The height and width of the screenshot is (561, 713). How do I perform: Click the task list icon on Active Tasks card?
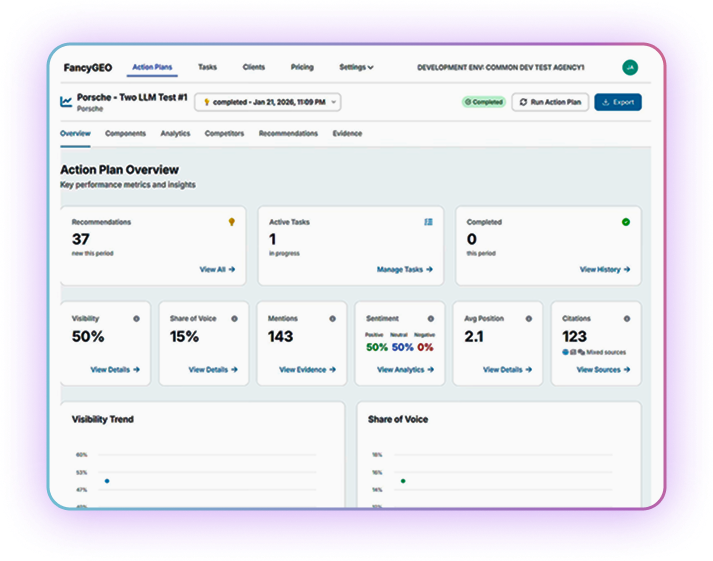coord(428,222)
